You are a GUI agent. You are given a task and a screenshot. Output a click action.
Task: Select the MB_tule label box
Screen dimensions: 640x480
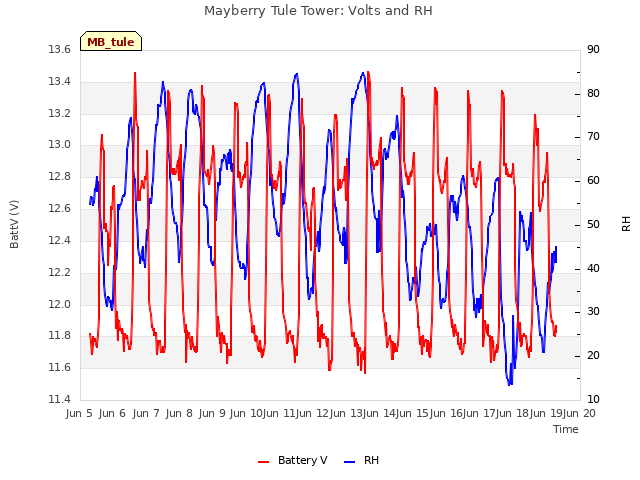(x=111, y=41)
